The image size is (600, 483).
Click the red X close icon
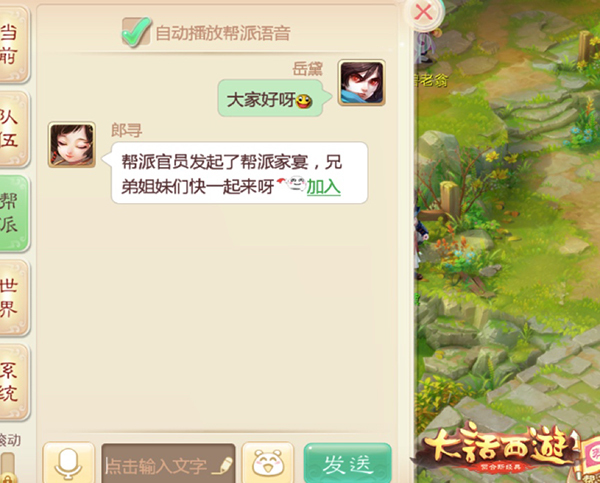pos(424,12)
